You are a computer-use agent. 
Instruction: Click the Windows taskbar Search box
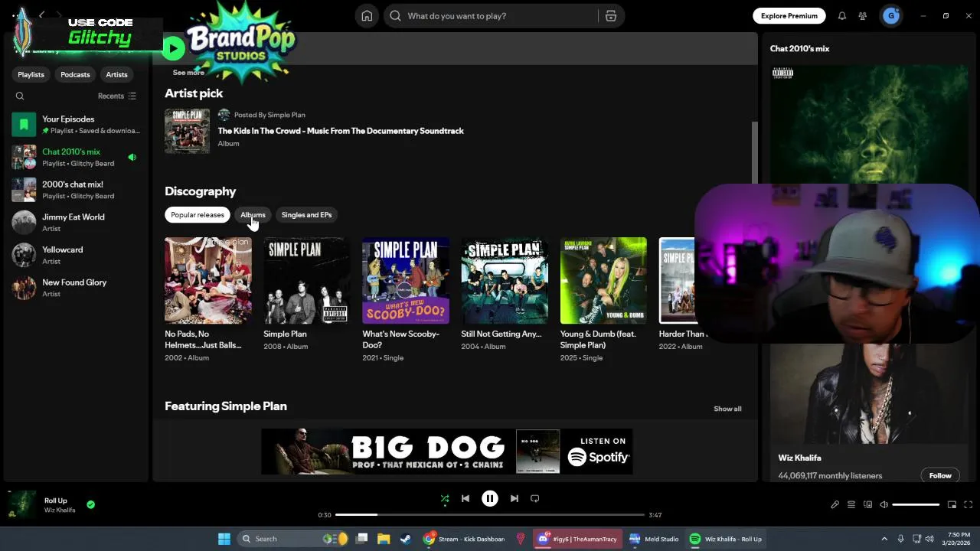point(292,539)
